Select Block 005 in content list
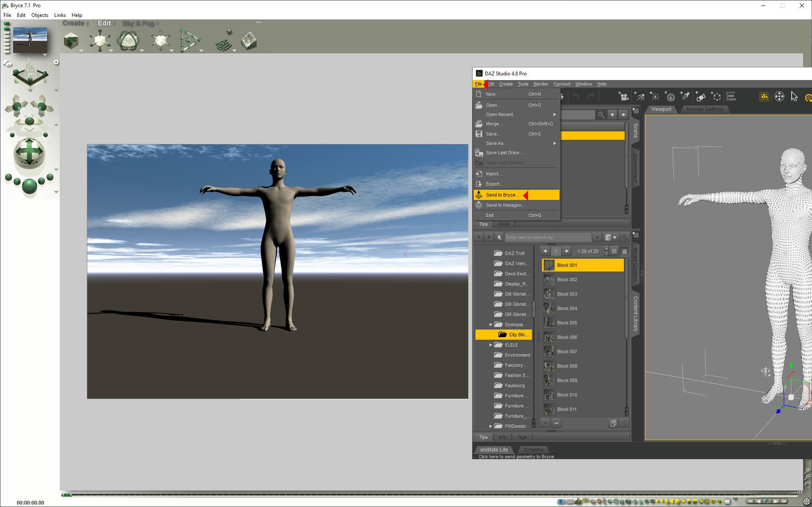The width and height of the screenshot is (812, 507). (x=567, y=323)
